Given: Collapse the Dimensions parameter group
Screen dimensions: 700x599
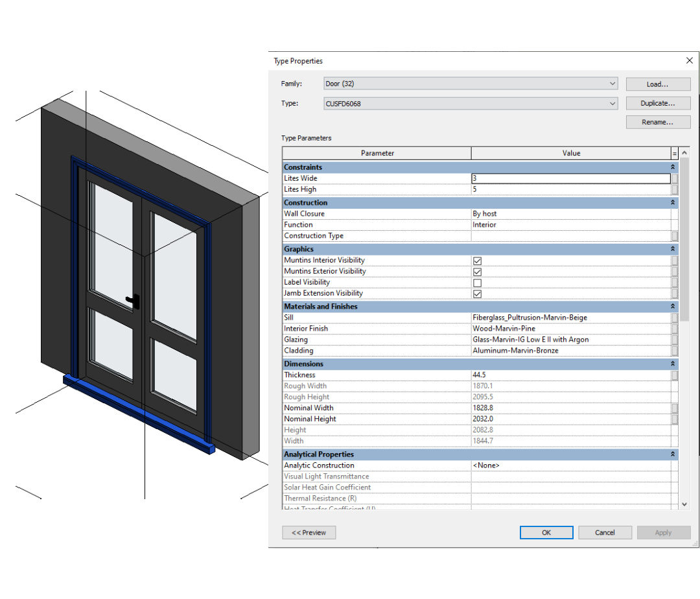Looking at the screenshot, I should [x=673, y=364].
